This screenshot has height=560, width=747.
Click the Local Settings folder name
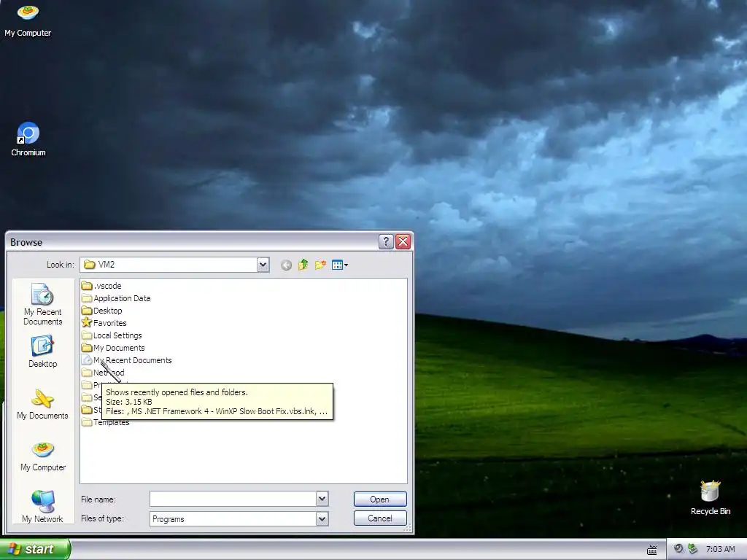tap(117, 335)
